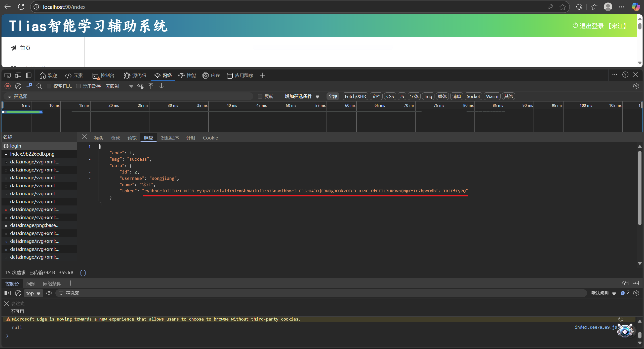Click 退出登录 in the page header
The width and height of the screenshot is (644, 349).
(x=591, y=26)
